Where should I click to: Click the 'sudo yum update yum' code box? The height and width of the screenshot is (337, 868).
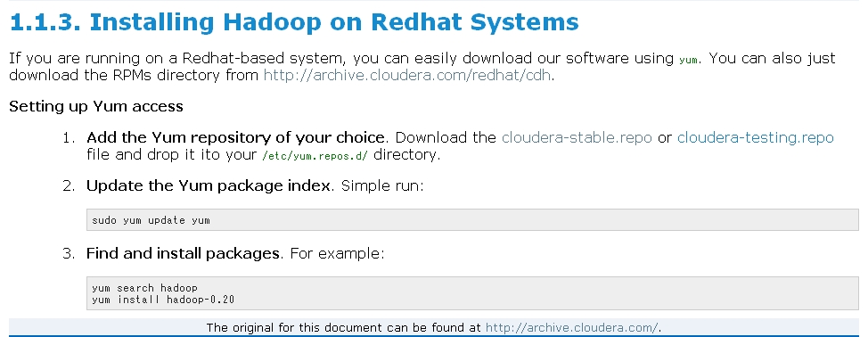pyautogui.click(x=472, y=220)
